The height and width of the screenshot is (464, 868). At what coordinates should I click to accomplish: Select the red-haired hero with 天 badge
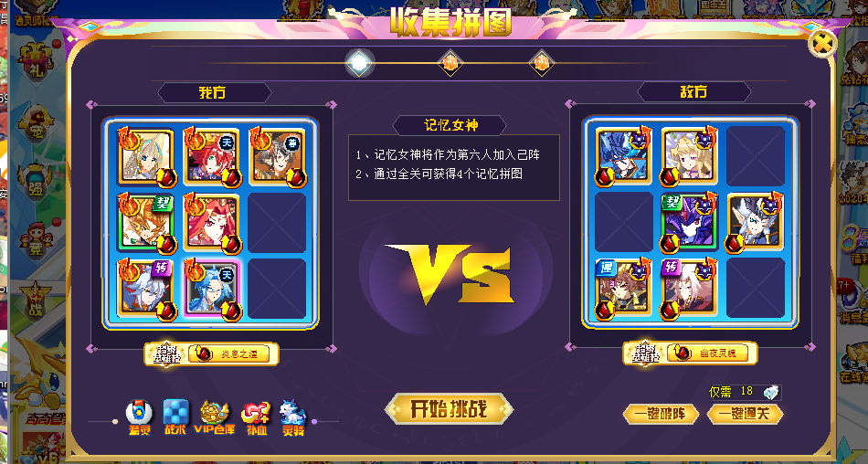click(x=211, y=157)
